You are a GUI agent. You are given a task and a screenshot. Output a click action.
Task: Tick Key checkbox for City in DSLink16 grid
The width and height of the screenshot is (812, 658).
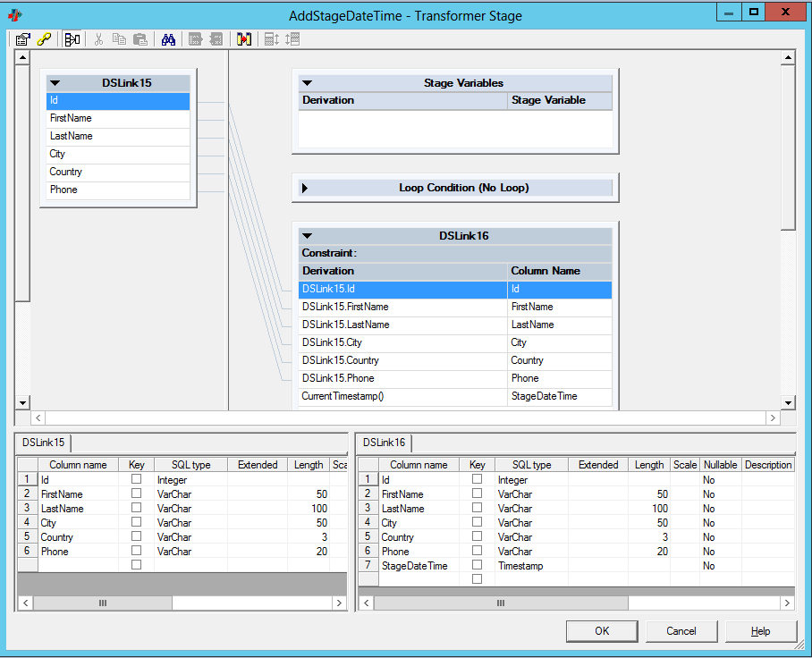point(477,522)
